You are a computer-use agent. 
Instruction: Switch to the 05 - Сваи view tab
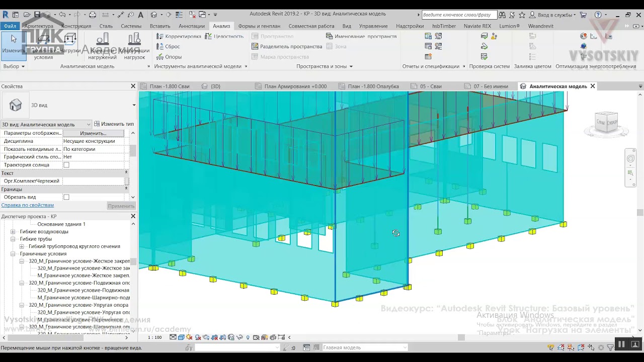click(x=431, y=86)
